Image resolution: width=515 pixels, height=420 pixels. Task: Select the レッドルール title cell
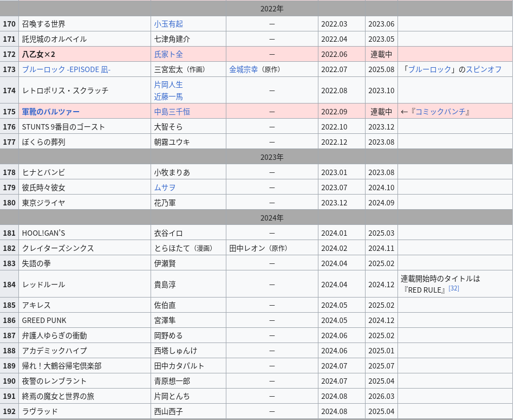[84, 285]
